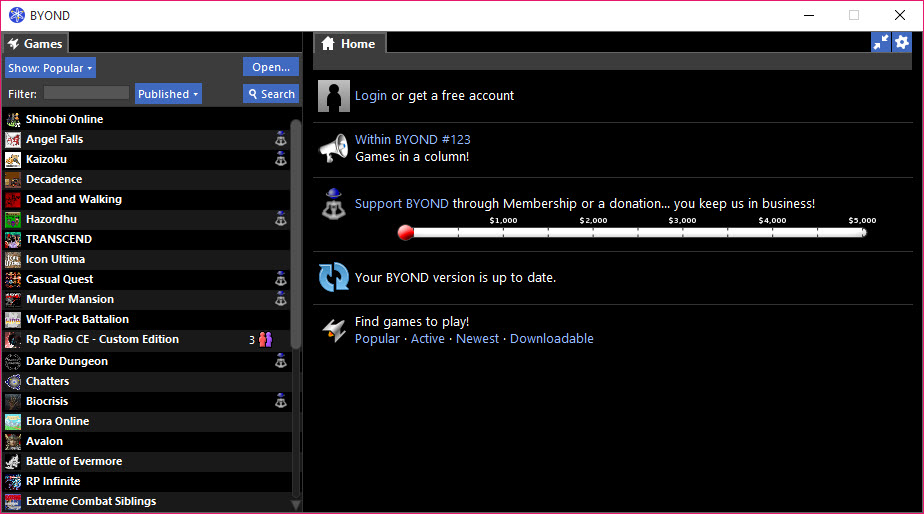Open the settings gear icon
The height and width of the screenshot is (514, 924).
[902, 42]
